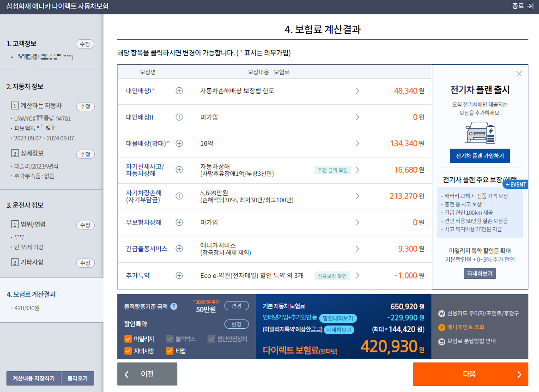The width and height of the screenshot is (539, 392).
Task: Click the plus icon next to 긴급출동서비스
Action: [179, 249]
